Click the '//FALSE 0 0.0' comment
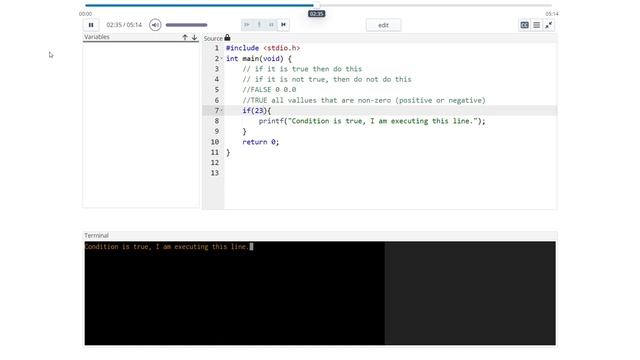 [x=269, y=90]
